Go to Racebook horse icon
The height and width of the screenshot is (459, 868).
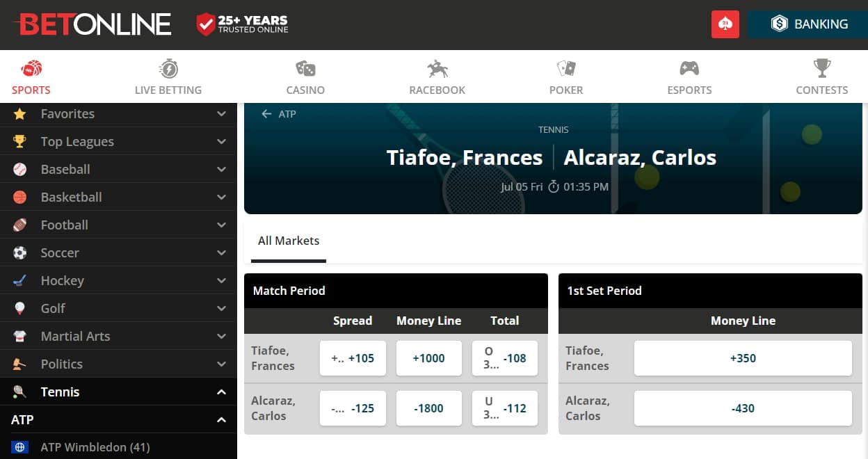[x=437, y=69]
